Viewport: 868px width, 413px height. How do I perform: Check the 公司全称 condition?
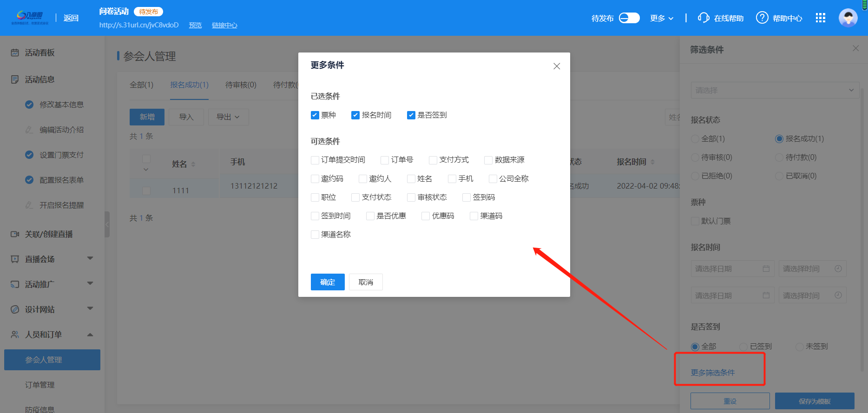click(493, 179)
